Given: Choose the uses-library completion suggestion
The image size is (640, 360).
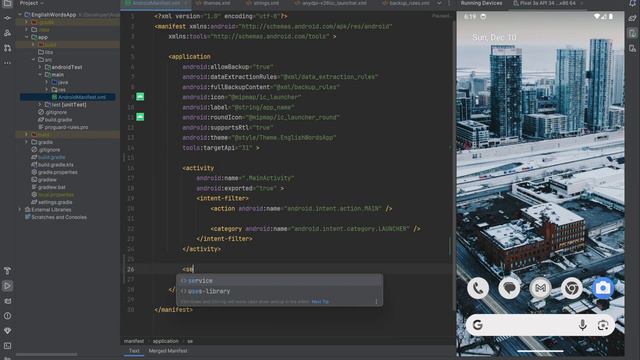Looking at the screenshot, I should coord(280,291).
